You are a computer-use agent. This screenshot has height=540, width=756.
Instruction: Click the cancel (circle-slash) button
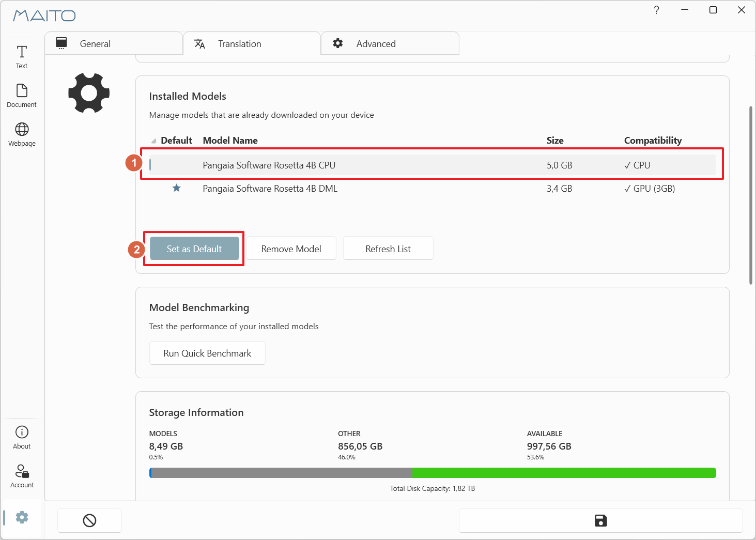89,520
